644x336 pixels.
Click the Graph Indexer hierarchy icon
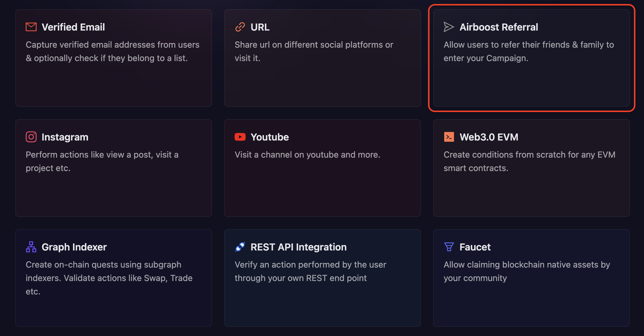[x=31, y=247]
